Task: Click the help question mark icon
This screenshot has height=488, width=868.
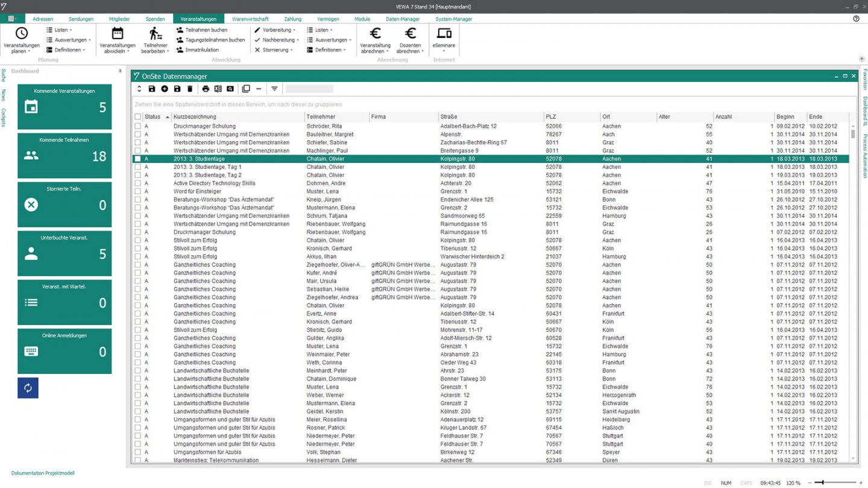Action: click(x=856, y=19)
